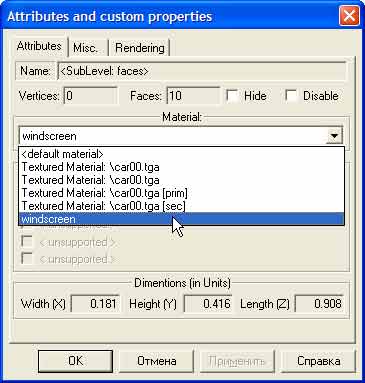
Task: Select the highlighted windscreen list entry
Action: click(181, 219)
